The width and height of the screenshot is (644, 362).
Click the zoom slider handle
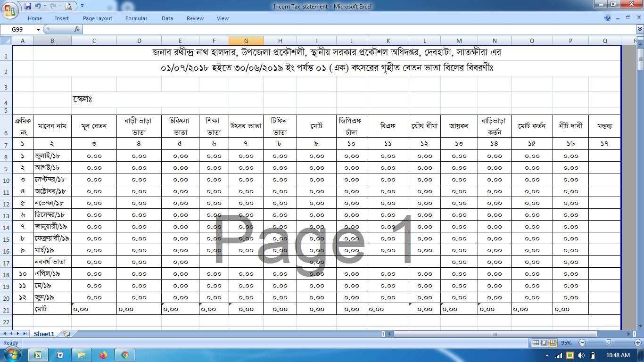coord(609,343)
